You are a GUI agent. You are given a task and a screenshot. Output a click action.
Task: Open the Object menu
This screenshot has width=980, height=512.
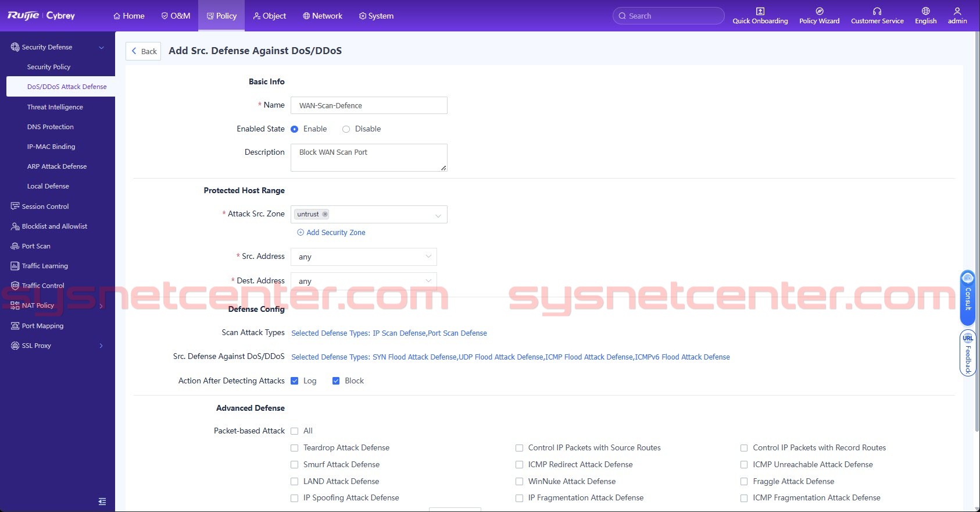coord(270,16)
